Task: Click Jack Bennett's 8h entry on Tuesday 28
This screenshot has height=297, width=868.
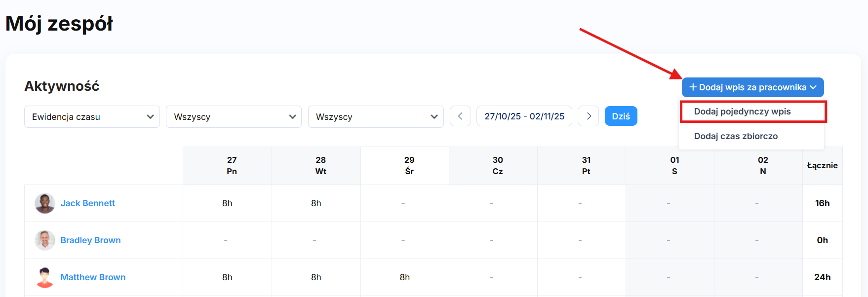Action: point(316,203)
